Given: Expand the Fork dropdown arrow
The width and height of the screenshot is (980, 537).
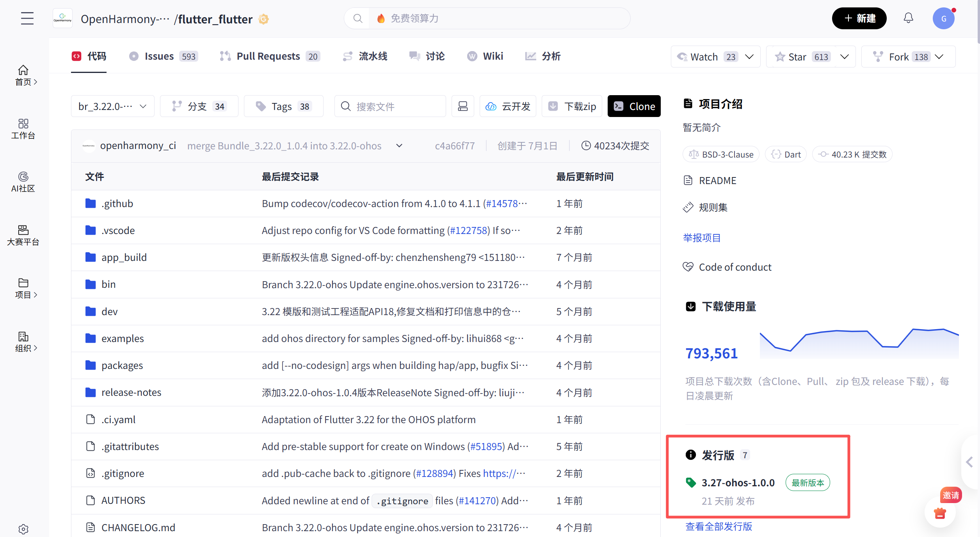Looking at the screenshot, I should (940, 57).
